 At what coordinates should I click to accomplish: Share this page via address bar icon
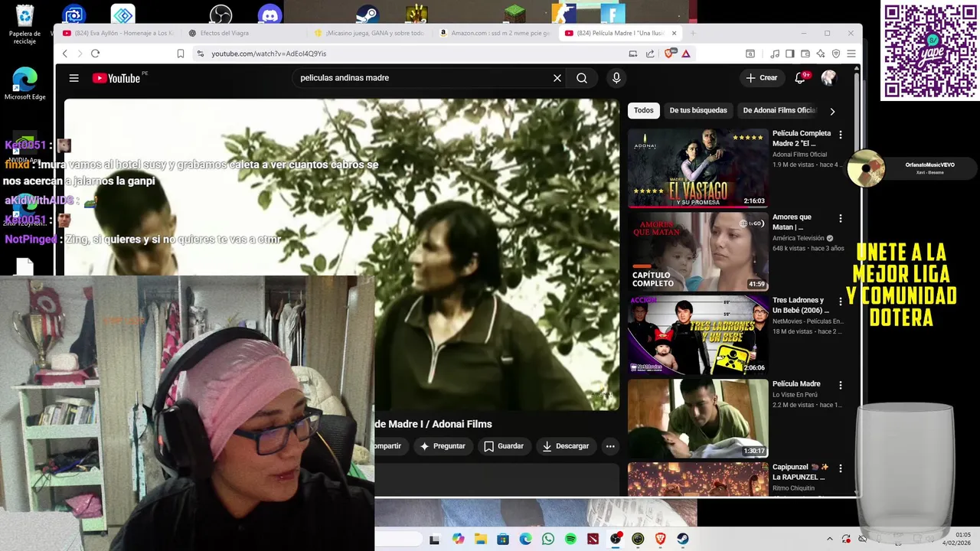(650, 54)
